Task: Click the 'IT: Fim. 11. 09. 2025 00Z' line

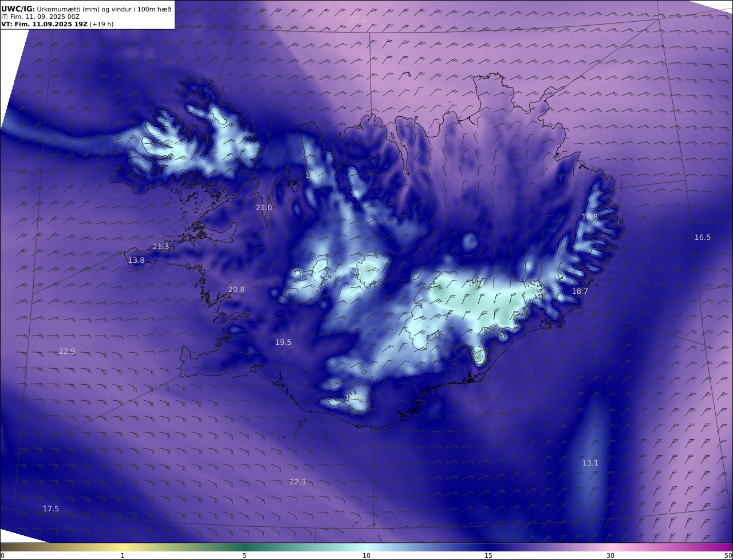Action: point(40,17)
